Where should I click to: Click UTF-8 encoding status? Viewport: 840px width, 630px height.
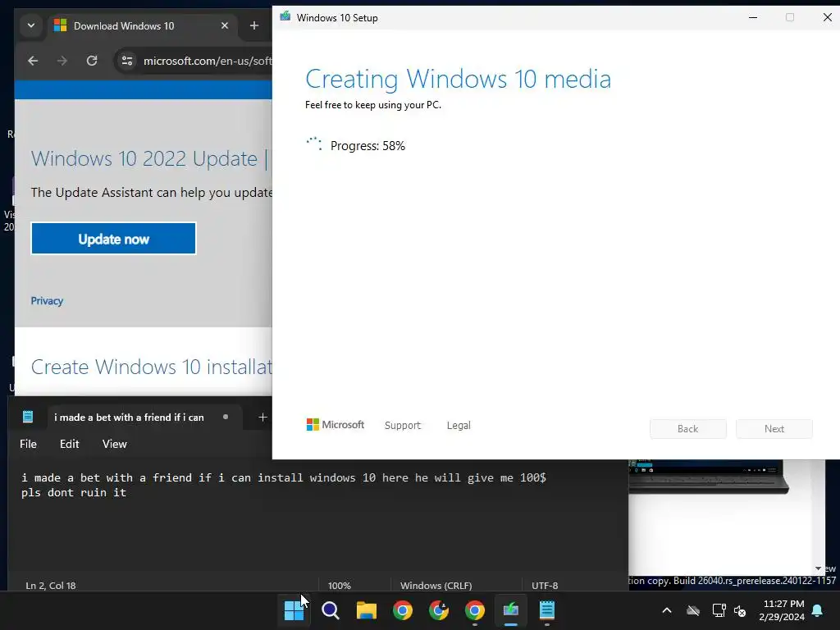click(x=545, y=586)
